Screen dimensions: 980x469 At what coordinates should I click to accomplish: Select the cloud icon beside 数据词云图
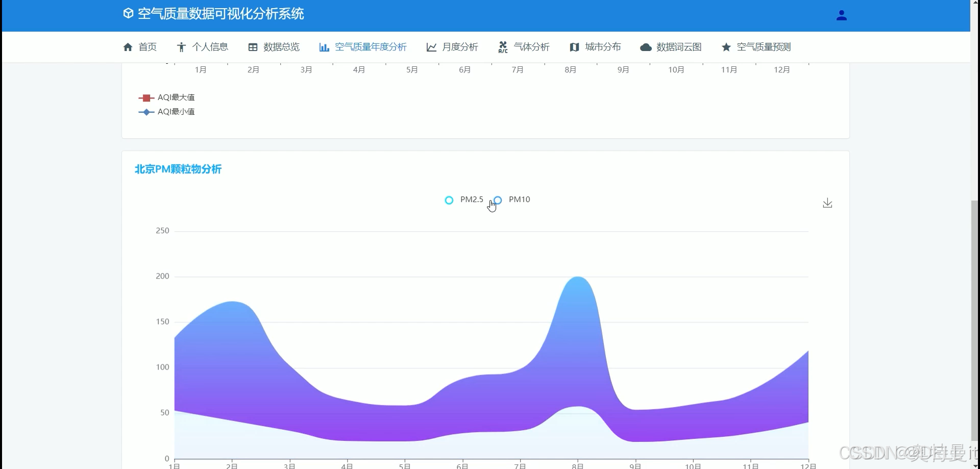click(x=646, y=46)
